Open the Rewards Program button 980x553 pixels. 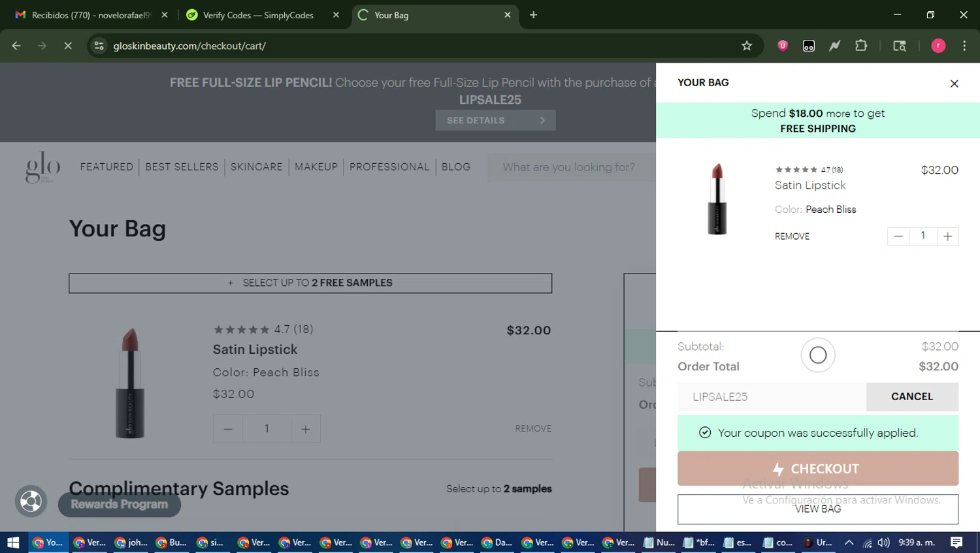click(x=120, y=504)
